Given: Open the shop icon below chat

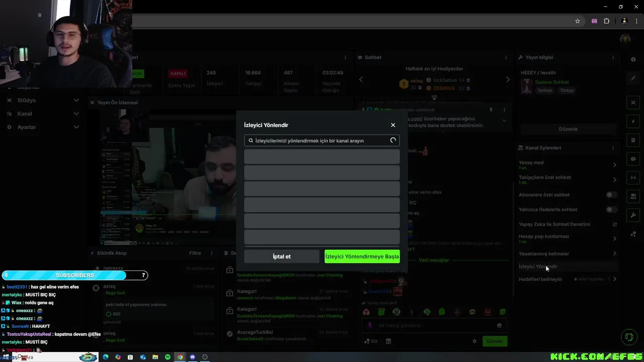Looking at the screenshot, I should [x=388, y=341].
